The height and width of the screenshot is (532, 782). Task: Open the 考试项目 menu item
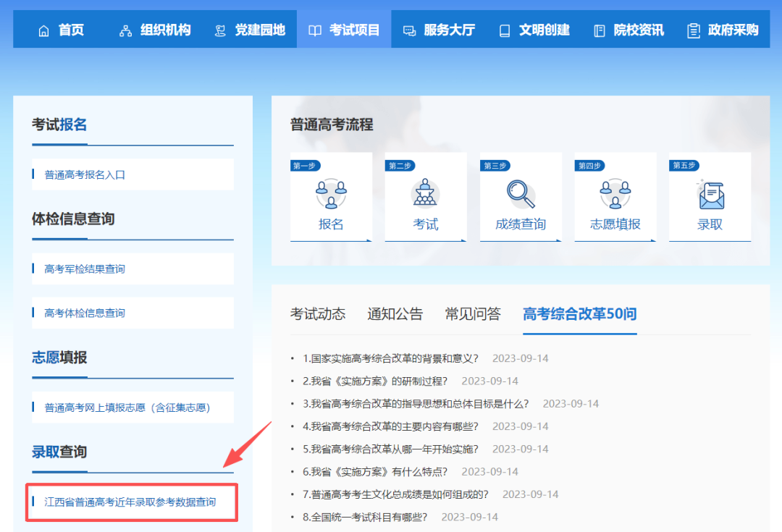[355, 30]
